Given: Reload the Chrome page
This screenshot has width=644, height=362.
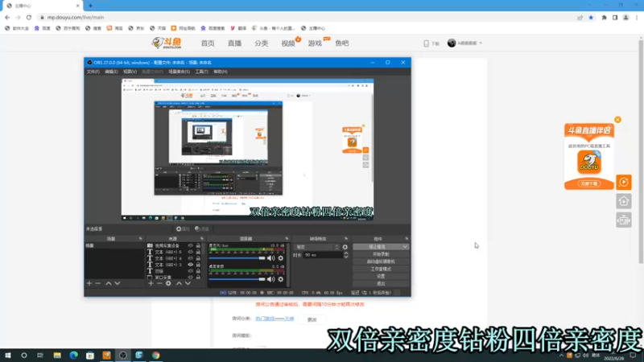Looking at the screenshot, I should click(29, 18).
